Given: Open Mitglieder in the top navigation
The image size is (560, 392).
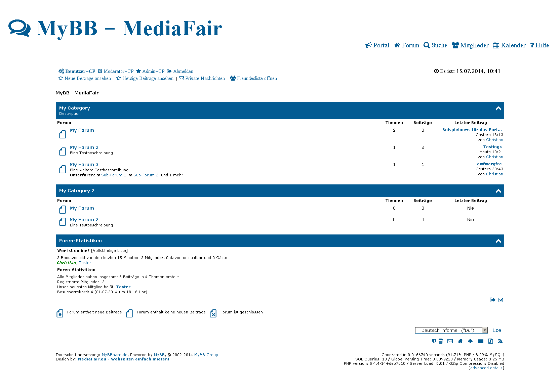Looking at the screenshot, I should tap(470, 45).
